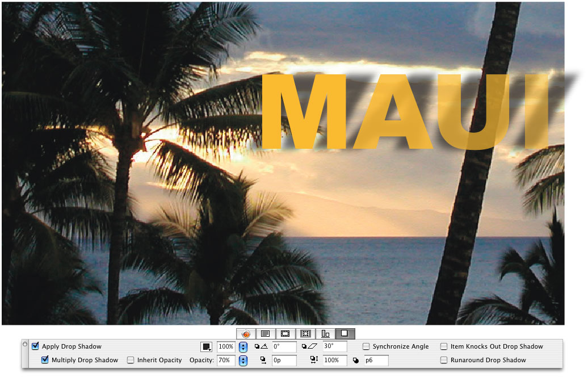This screenshot has height=377, width=588.
Task: Switch to the Classic tab of Measurements palette
Action: (x=246, y=333)
